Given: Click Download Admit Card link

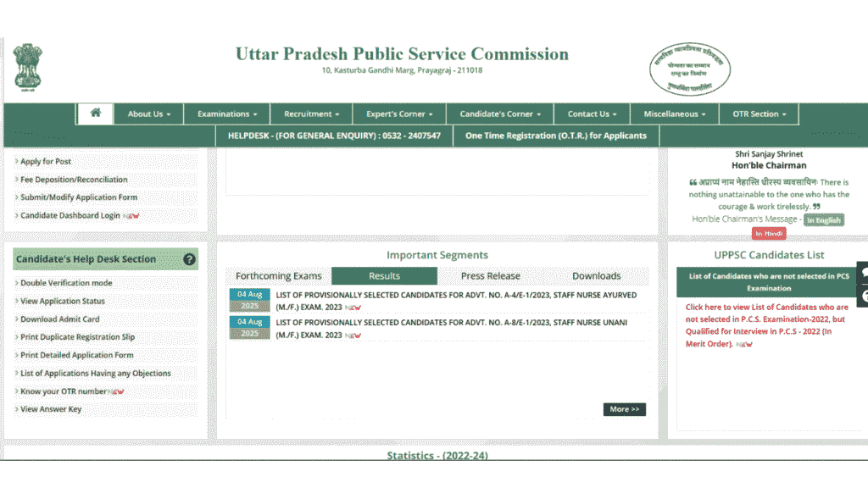Looking at the screenshot, I should tap(60, 319).
